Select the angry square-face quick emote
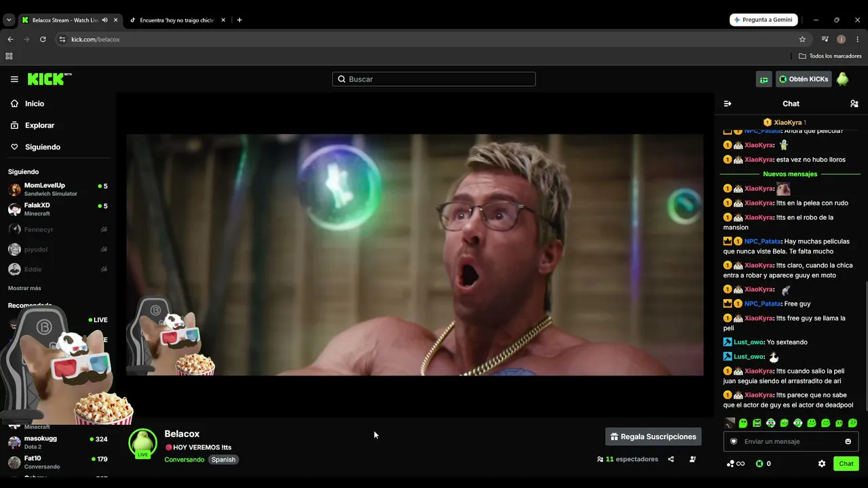This screenshot has width=868, height=488. [x=757, y=423]
